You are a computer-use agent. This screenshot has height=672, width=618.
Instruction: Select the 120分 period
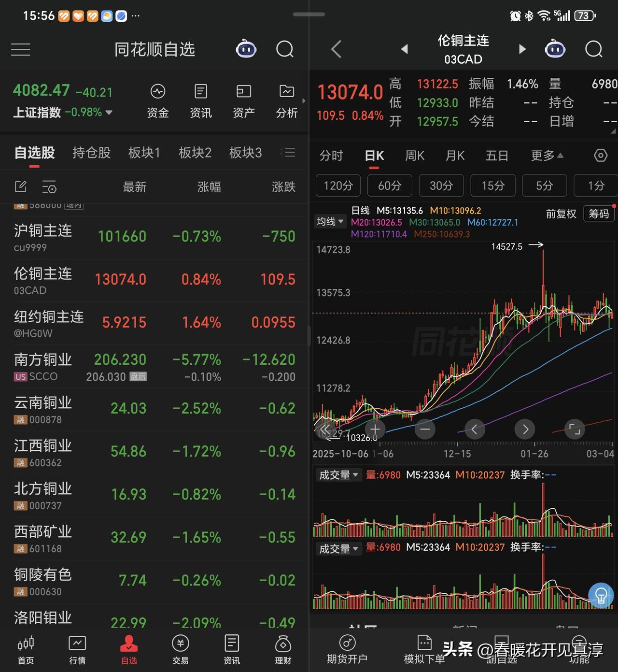[338, 186]
